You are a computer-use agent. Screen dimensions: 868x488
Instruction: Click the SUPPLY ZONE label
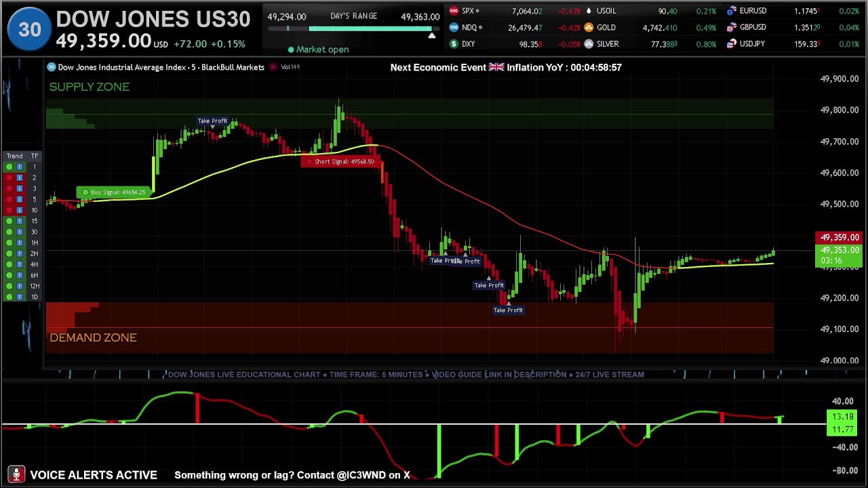pyautogui.click(x=90, y=87)
